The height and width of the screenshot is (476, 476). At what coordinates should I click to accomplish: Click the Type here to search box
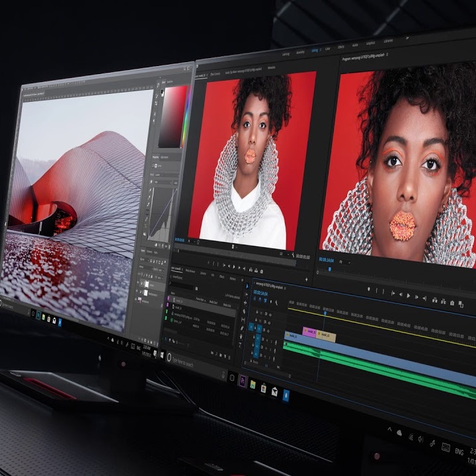(196, 365)
